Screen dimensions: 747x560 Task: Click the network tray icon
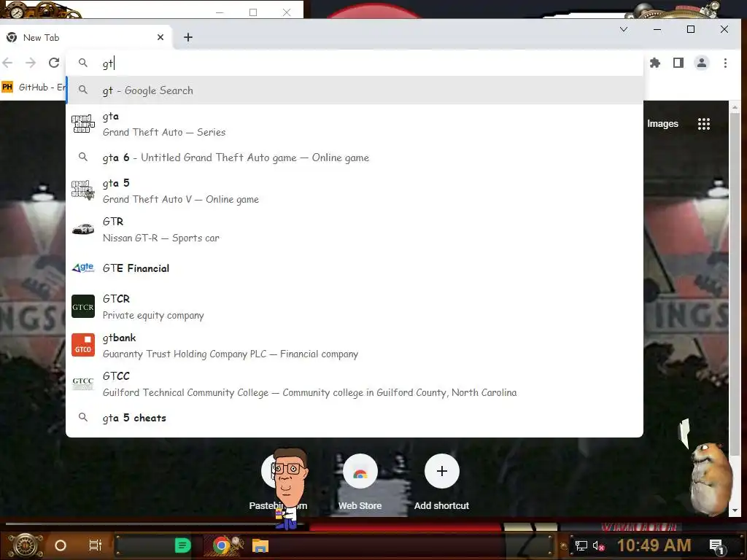click(581, 545)
